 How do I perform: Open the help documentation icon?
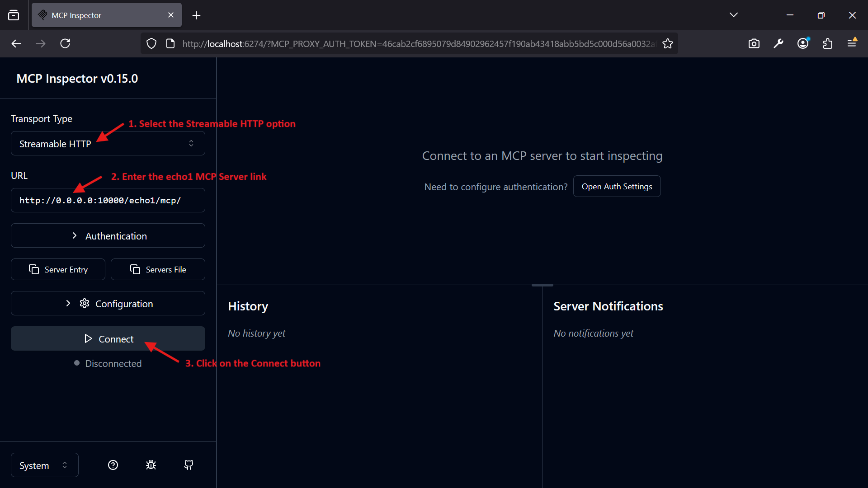pos(113,465)
